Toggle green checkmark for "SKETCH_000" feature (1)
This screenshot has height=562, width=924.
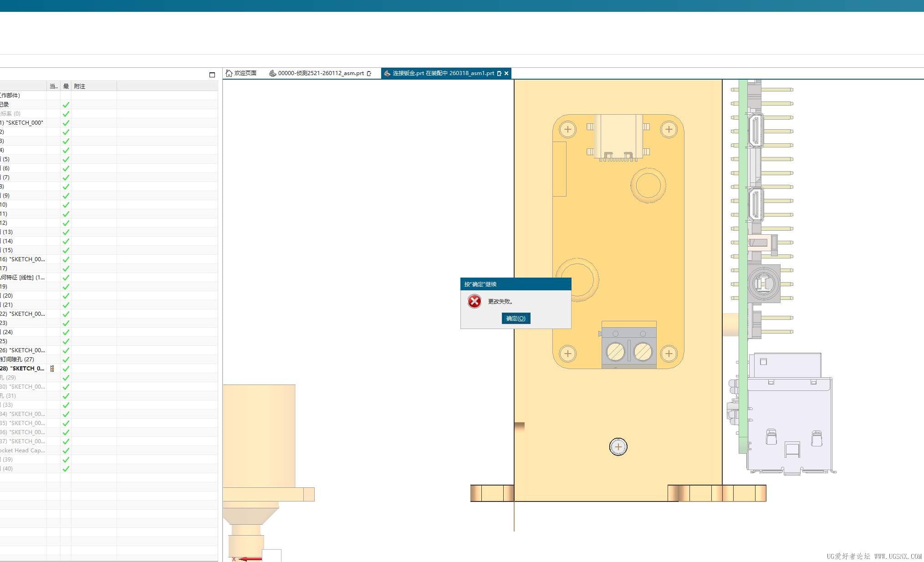tap(66, 123)
